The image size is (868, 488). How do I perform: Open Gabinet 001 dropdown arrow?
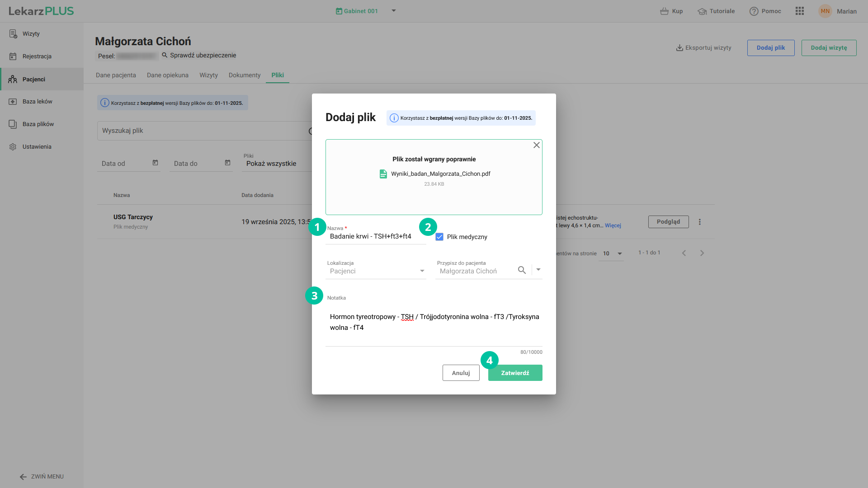coord(393,11)
